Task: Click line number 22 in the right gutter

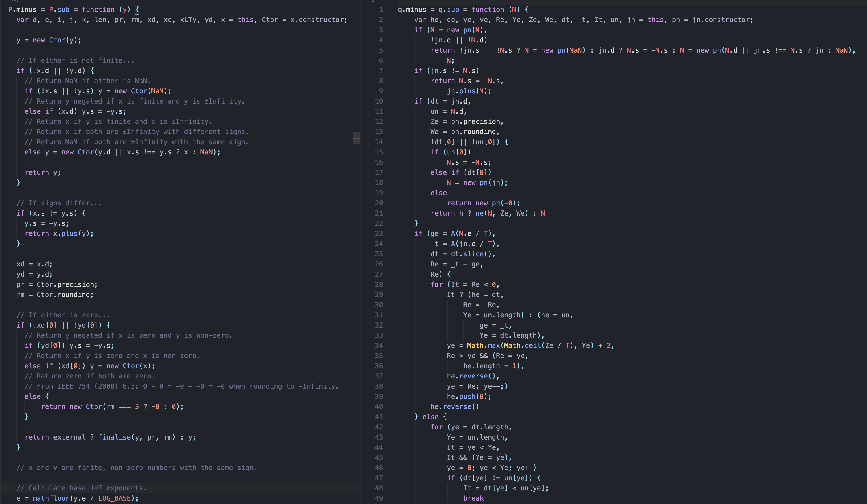Action: pyautogui.click(x=379, y=223)
